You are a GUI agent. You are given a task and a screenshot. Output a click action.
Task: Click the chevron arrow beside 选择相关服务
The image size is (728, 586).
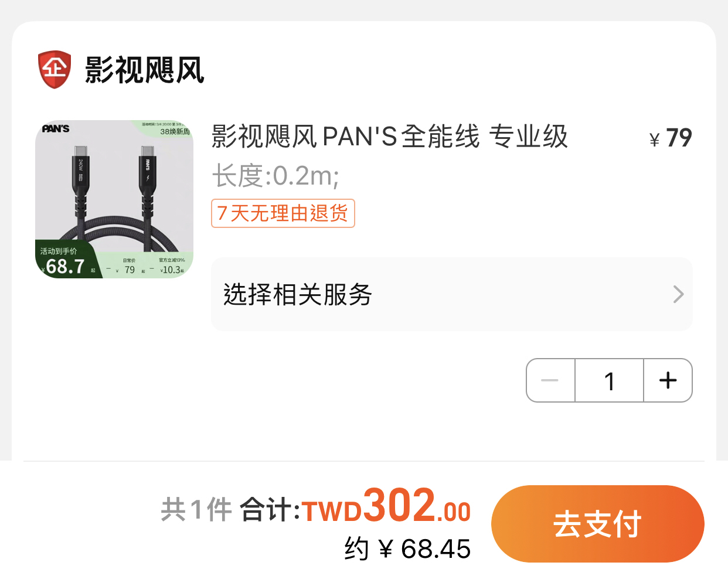click(x=678, y=294)
